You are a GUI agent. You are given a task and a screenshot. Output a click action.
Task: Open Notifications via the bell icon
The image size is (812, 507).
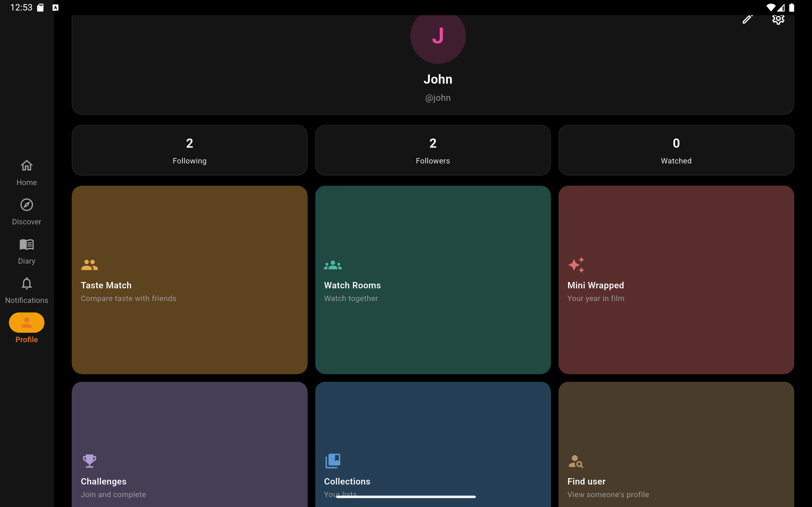[27, 284]
